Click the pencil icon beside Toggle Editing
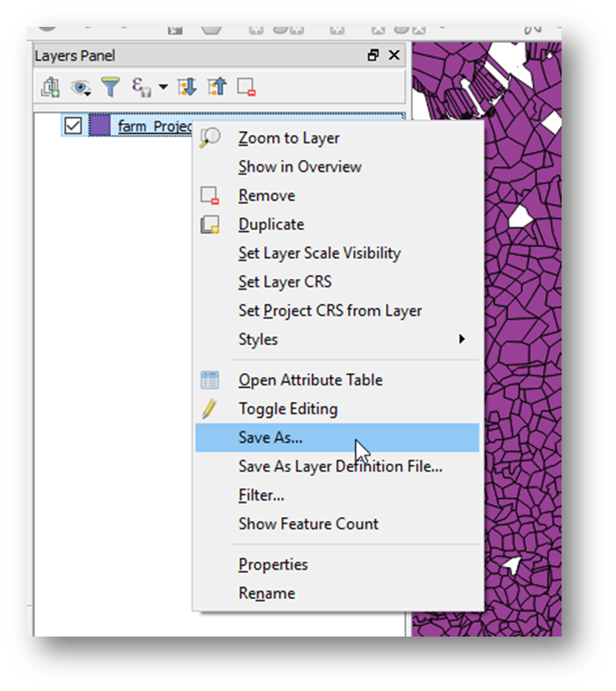 [209, 409]
